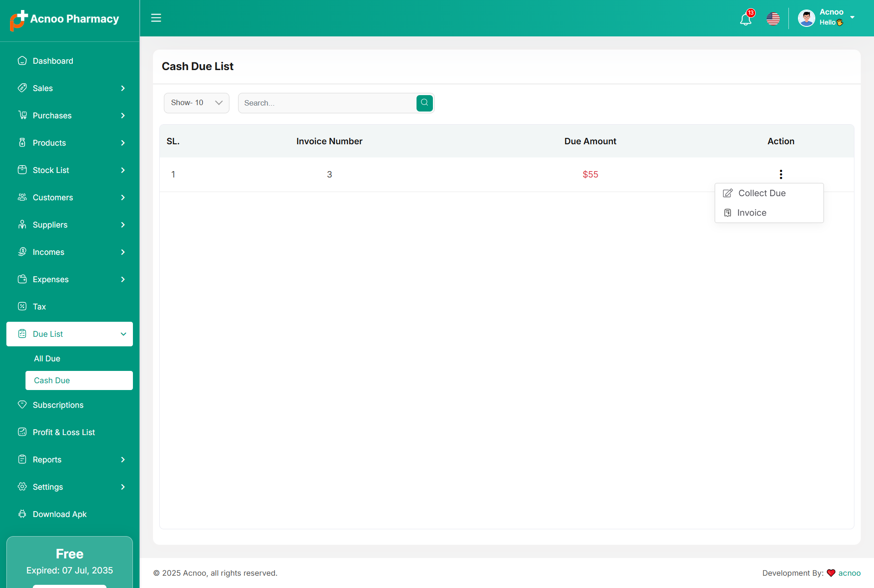Expand the Customers submenu chevron
Screen dimensions: 874x588
coord(123,198)
